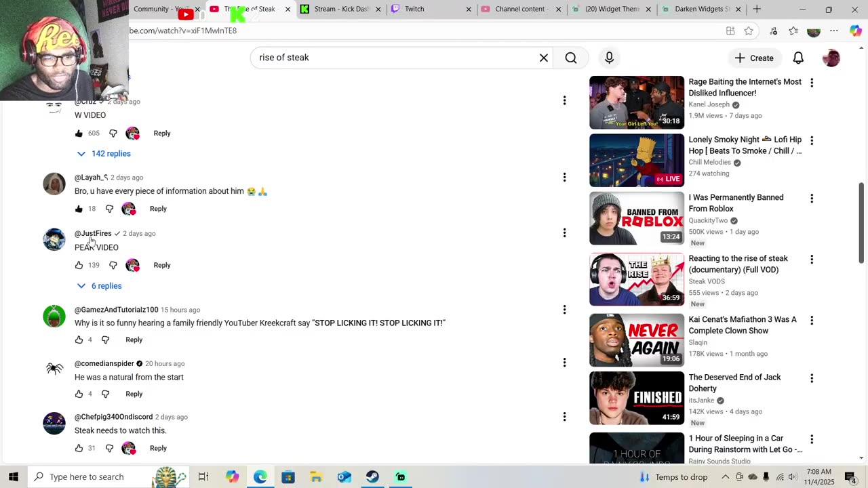Switch to the Channel content tab
The height and width of the screenshot is (488, 868).
tap(519, 9)
